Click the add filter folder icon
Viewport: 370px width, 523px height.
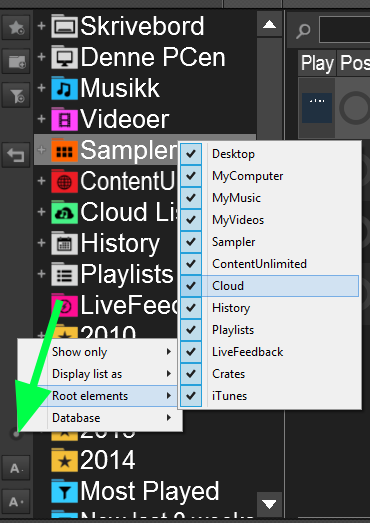click(16, 95)
